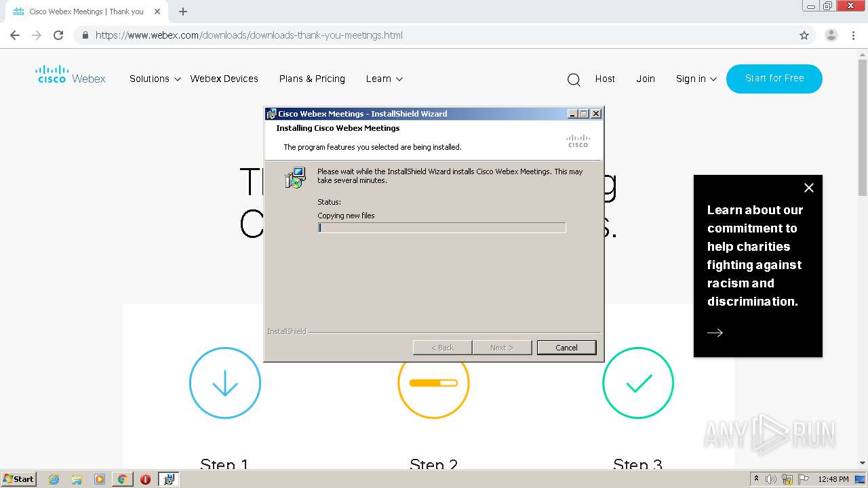The height and width of the screenshot is (488, 868).
Task: Click the install progress bar
Action: (441, 228)
